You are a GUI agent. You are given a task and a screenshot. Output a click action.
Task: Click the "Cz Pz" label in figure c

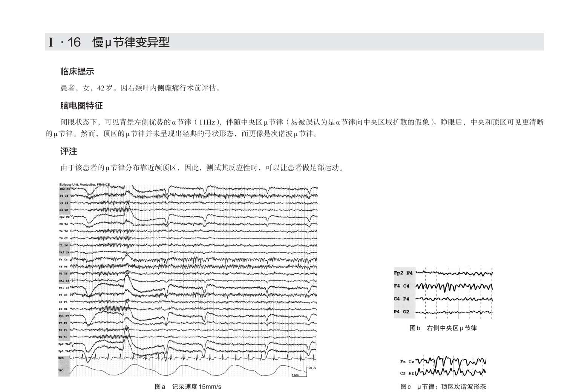(407, 373)
